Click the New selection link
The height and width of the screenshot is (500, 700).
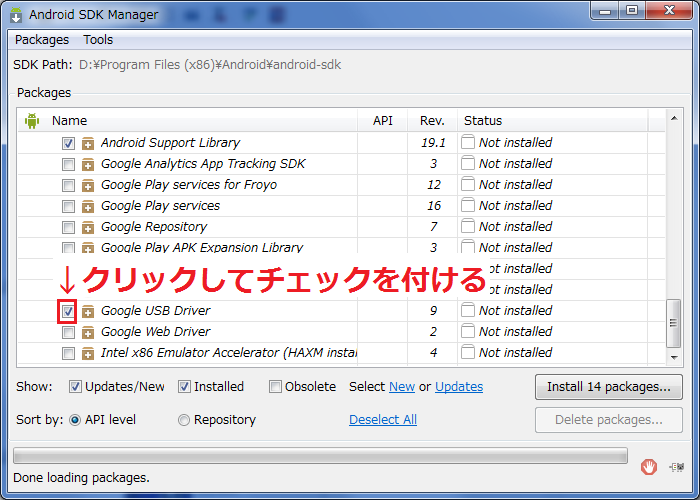pos(402,387)
